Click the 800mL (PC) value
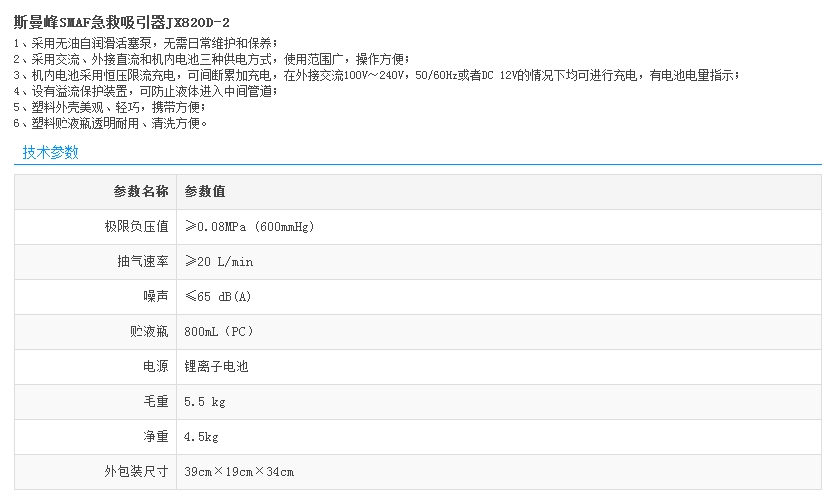 click(219, 332)
